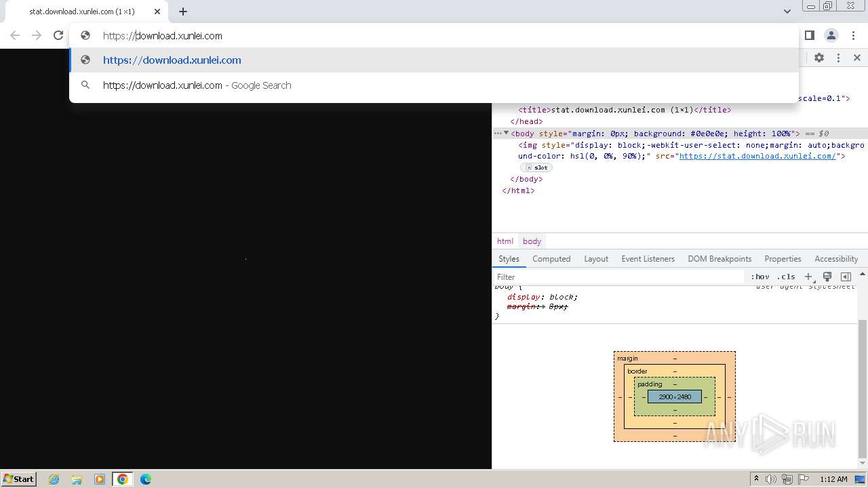Open the volume speaker tray icon
The width and height of the screenshot is (868, 488).
pos(771,479)
